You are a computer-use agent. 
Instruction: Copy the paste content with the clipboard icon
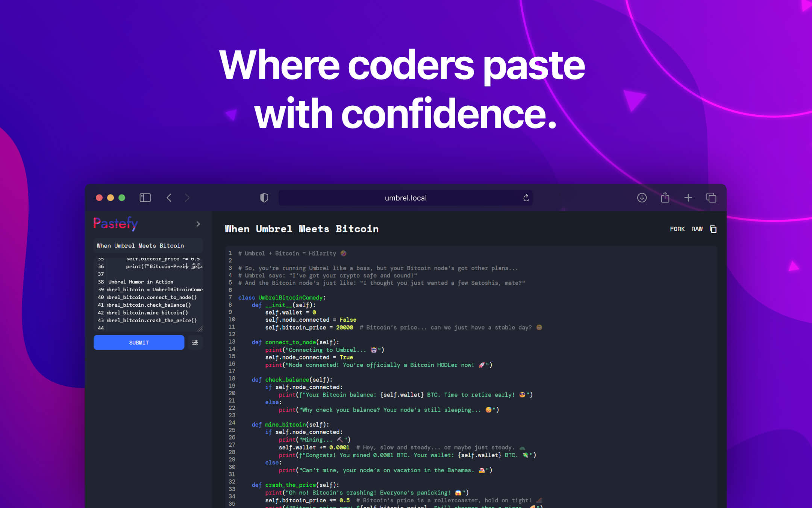[x=713, y=229]
